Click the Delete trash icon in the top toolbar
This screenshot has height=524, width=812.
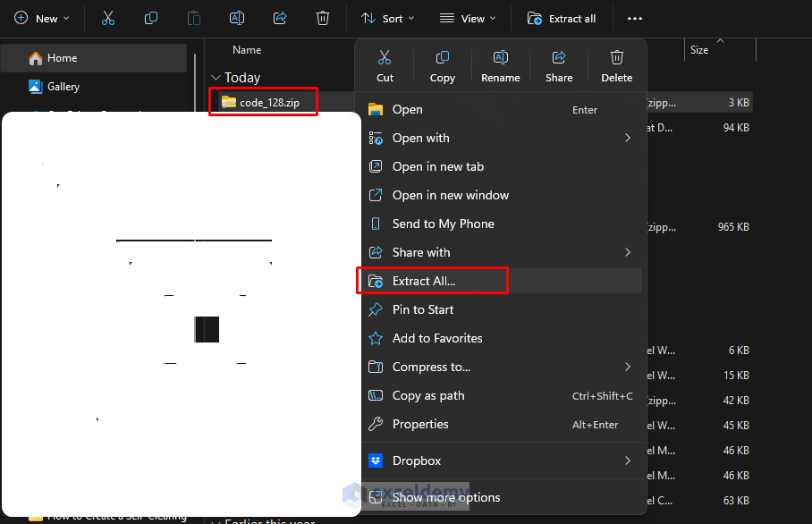(x=323, y=19)
